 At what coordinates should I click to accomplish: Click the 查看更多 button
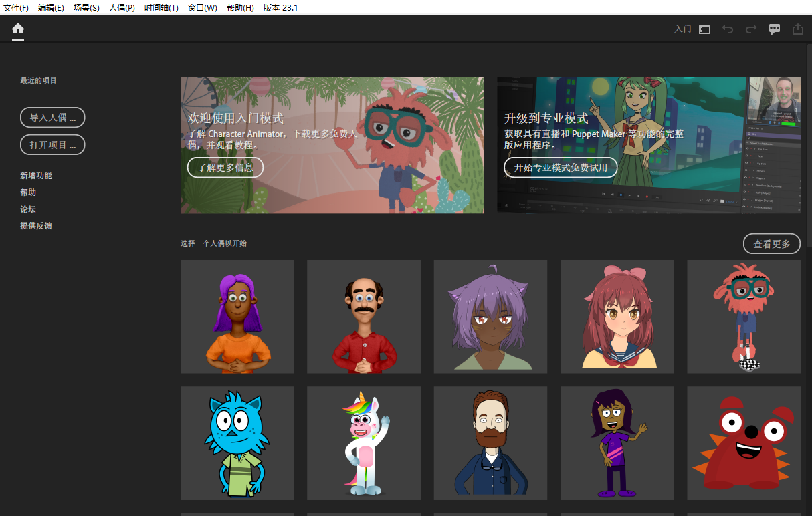(772, 244)
